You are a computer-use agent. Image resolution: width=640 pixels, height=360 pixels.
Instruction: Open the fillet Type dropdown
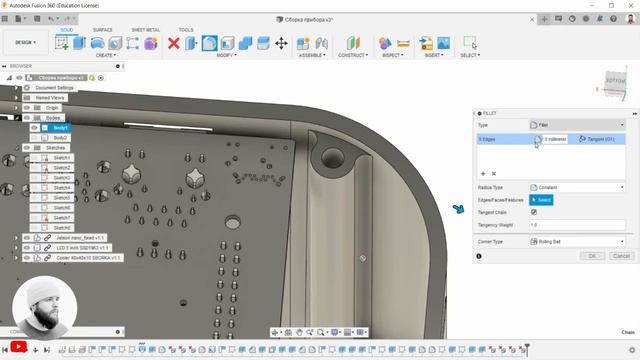(577, 125)
